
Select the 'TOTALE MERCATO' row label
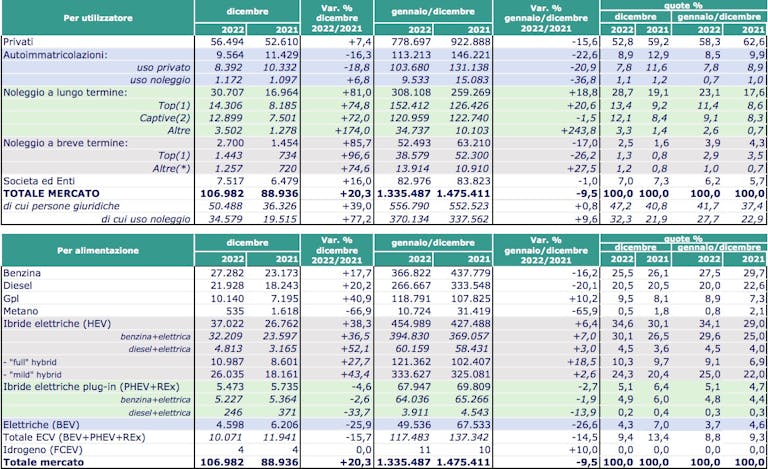click(51, 193)
